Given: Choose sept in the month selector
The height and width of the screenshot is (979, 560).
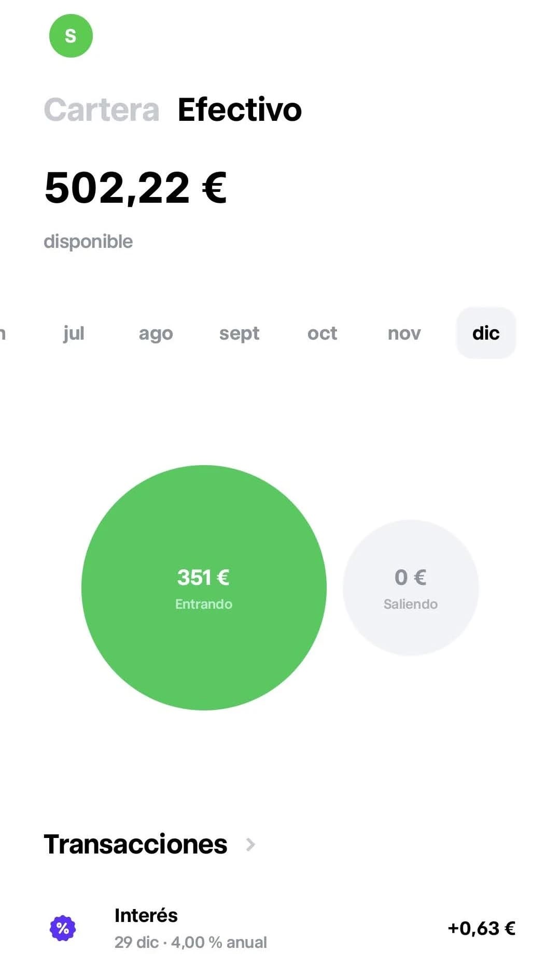Looking at the screenshot, I should click(x=239, y=333).
